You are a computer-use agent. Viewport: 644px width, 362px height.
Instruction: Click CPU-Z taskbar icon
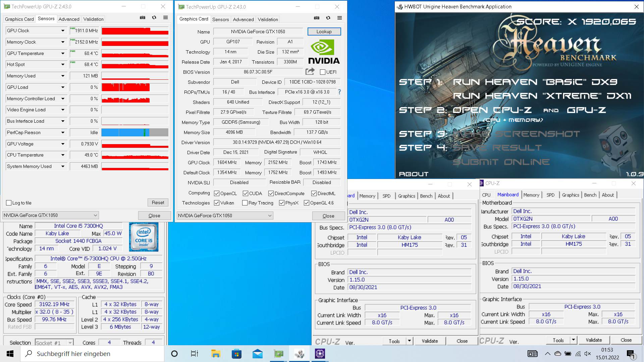[320, 354]
